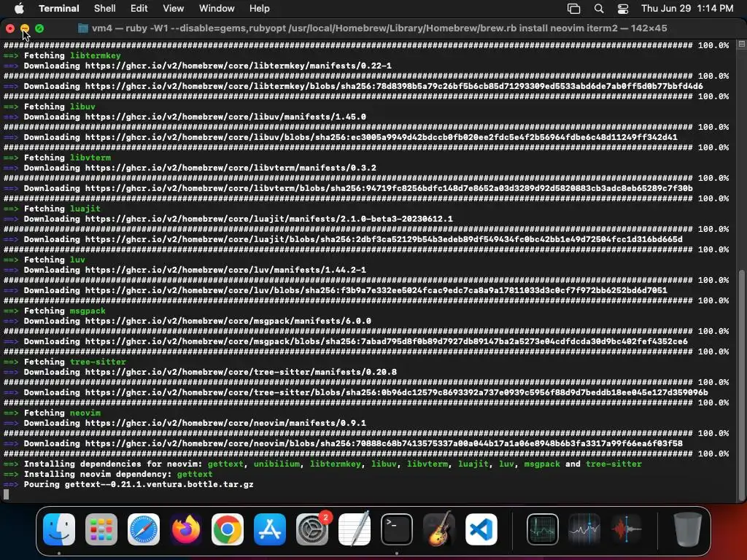Screen dimensions: 747x560
Task: Click 'Fetching neovim' line
Action: [53, 413]
